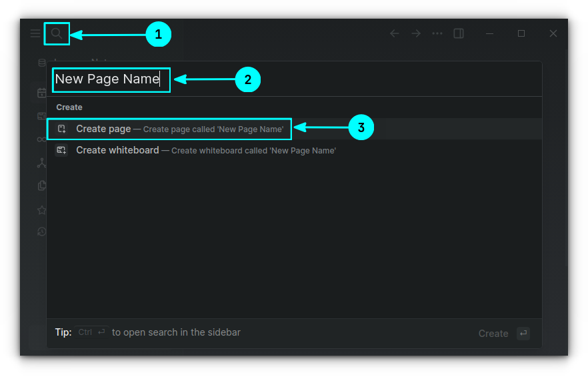Click the graph database icon in sidebar
The height and width of the screenshot is (377, 588).
tap(42, 63)
